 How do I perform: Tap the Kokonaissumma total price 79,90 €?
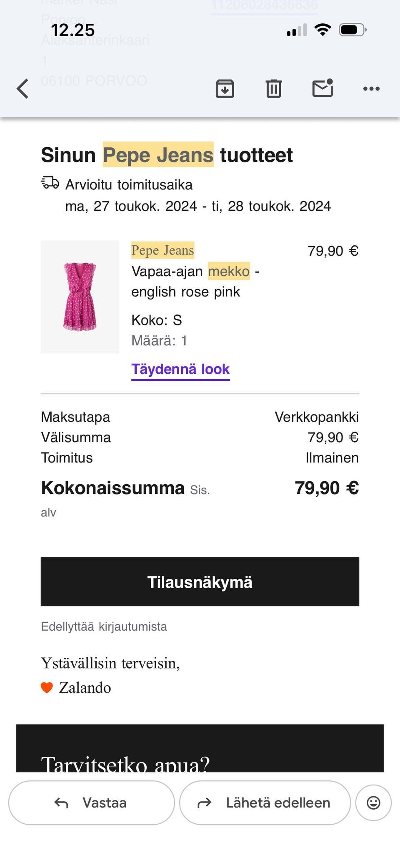point(326,488)
